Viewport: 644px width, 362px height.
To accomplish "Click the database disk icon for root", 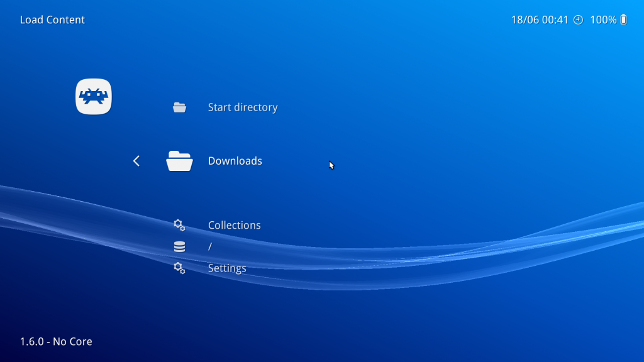I will [x=179, y=246].
